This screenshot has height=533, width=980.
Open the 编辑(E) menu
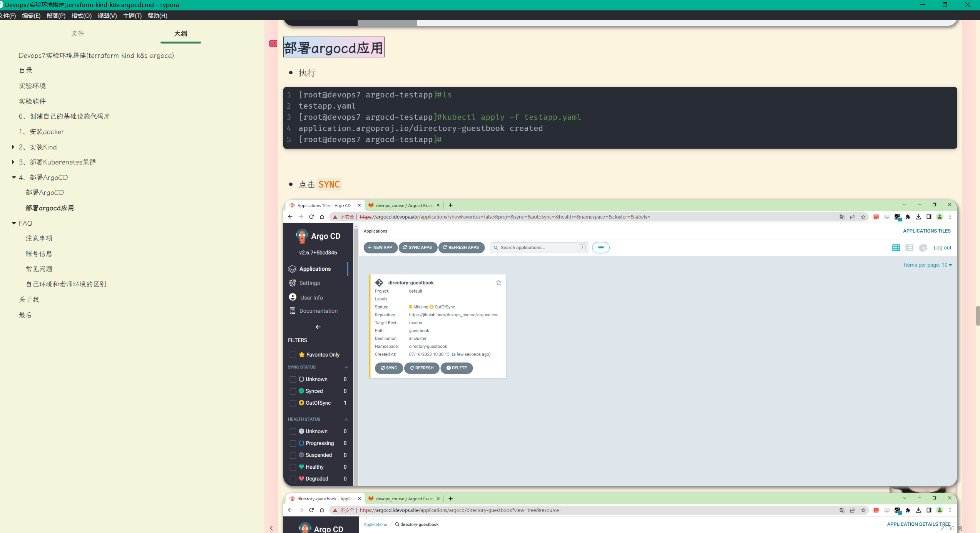point(31,15)
